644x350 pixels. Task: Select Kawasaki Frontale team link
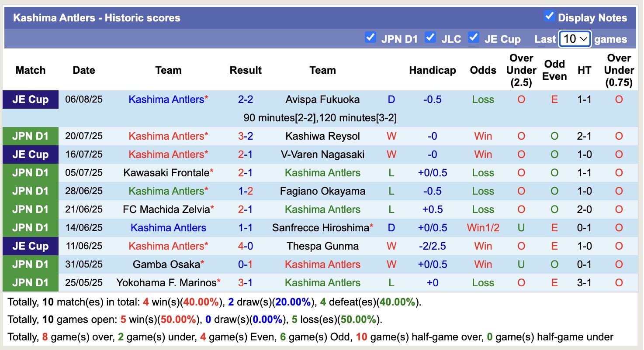[166, 173]
